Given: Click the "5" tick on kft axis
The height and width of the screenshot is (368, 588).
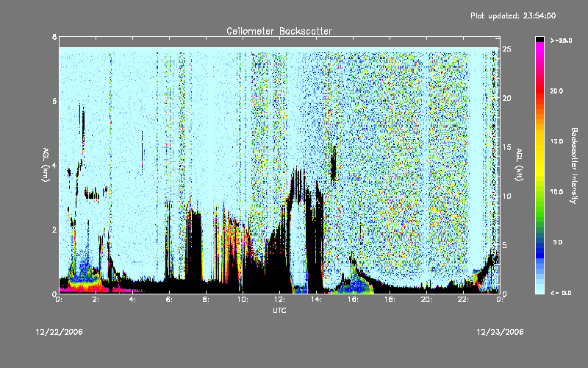Looking at the screenshot, I should 505,245.
